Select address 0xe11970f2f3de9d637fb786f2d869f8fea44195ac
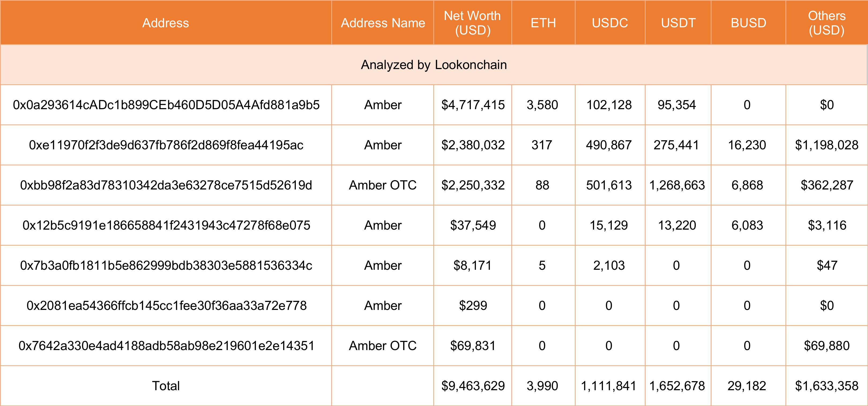The width and height of the screenshot is (868, 406). tap(166, 145)
